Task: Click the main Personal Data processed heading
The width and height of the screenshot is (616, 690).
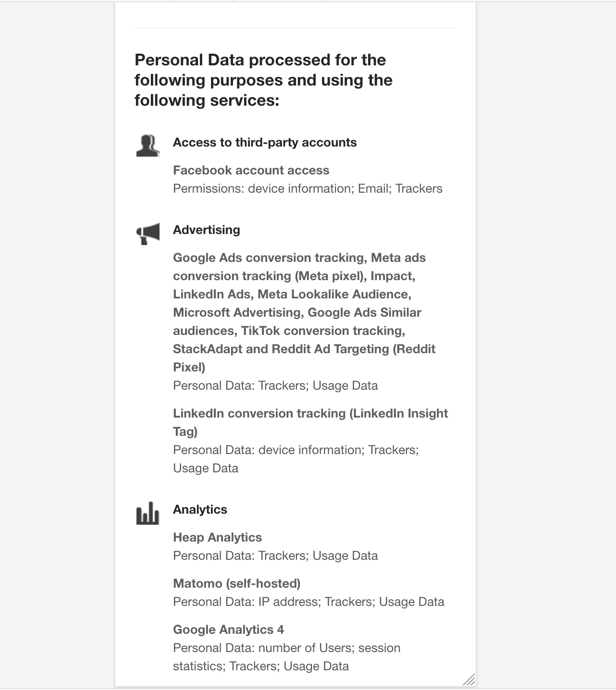Action: click(263, 80)
